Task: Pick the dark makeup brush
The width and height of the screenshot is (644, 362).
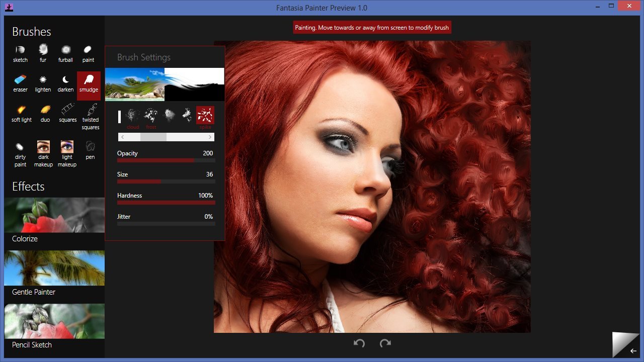Action: coord(43,153)
